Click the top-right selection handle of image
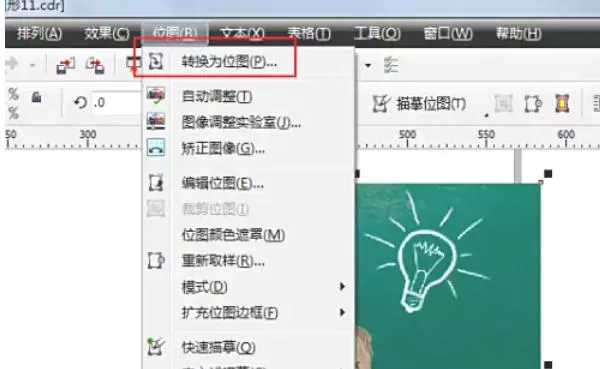 click(548, 174)
